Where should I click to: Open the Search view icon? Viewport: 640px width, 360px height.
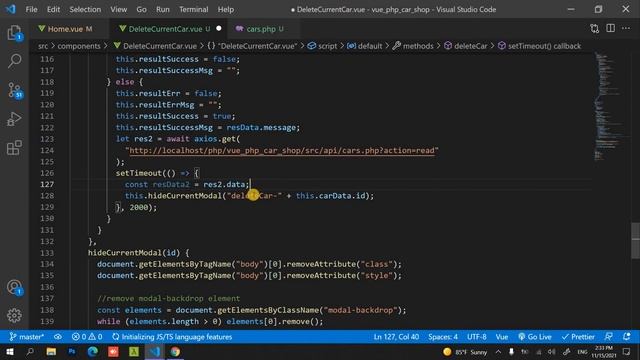pos(14,61)
